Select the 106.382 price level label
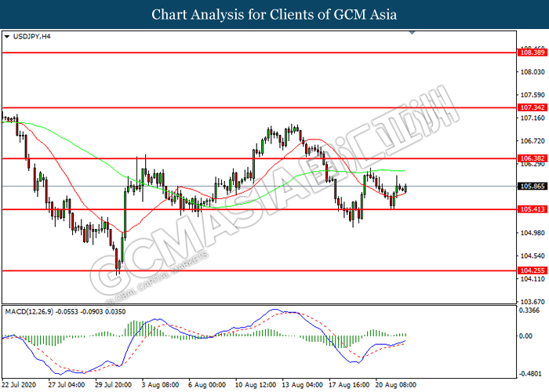Viewport: 549px width, 392px height. 533,158
